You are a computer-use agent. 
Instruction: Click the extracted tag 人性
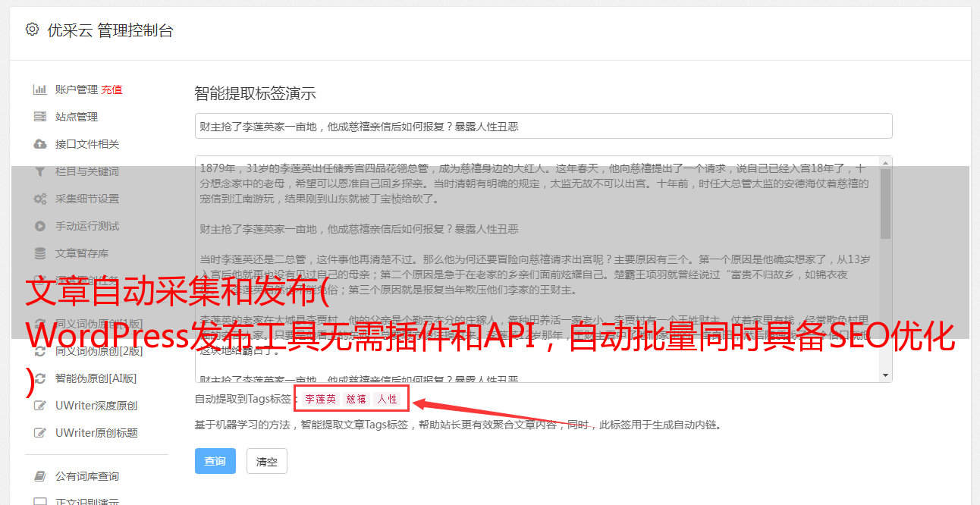387,399
